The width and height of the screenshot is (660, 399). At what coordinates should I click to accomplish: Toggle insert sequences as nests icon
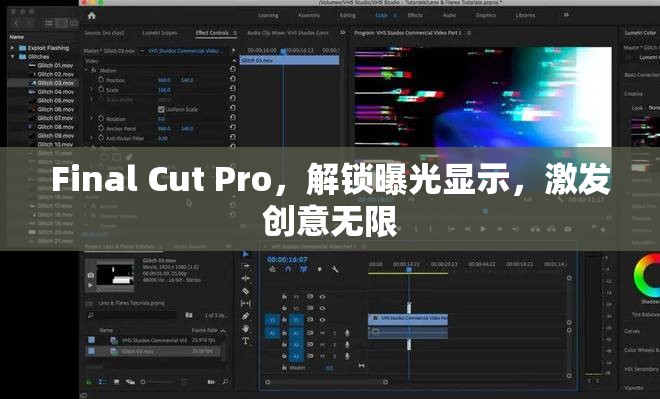pyautogui.click(x=272, y=269)
